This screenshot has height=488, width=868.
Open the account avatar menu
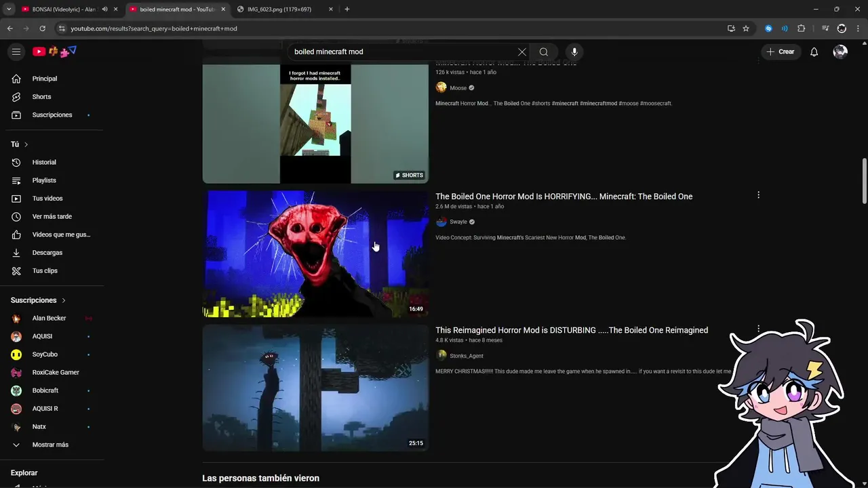[840, 52]
